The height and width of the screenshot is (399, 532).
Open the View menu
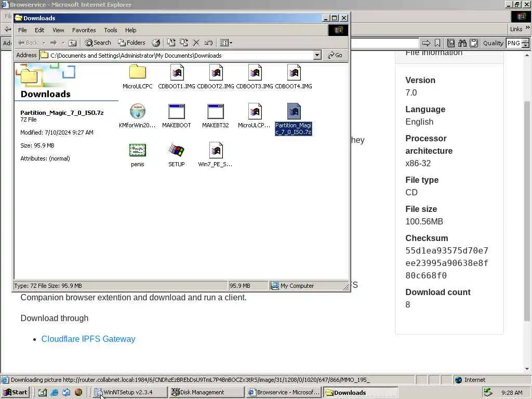tap(58, 30)
